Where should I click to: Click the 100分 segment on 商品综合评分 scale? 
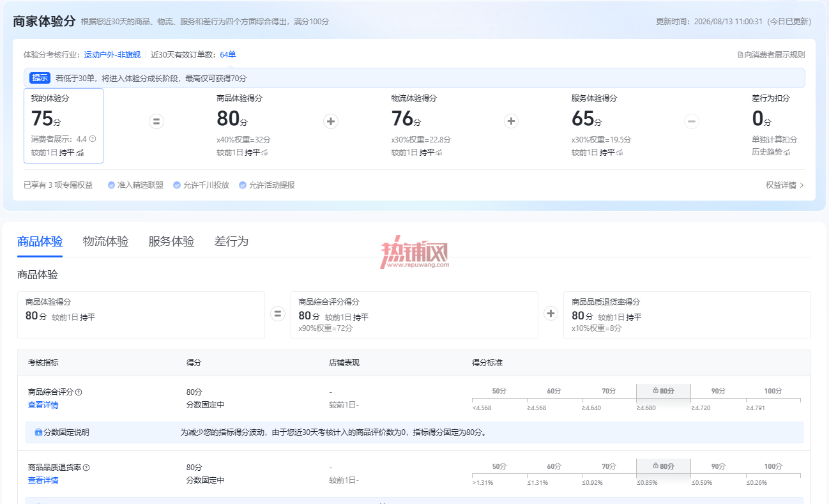point(773,391)
